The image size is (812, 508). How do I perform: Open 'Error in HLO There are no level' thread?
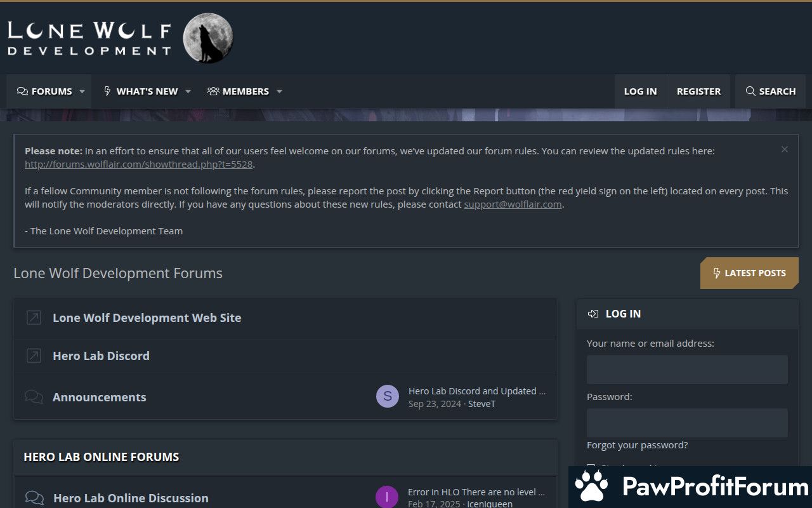(x=476, y=491)
